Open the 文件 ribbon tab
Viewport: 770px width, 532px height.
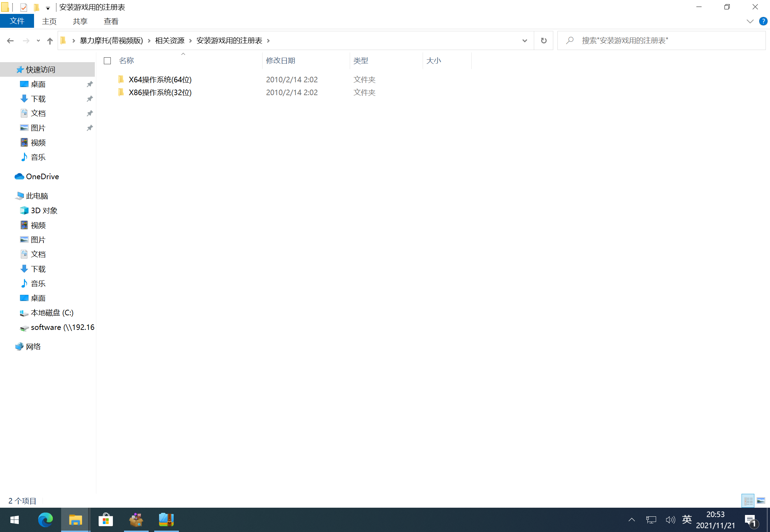click(17, 21)
